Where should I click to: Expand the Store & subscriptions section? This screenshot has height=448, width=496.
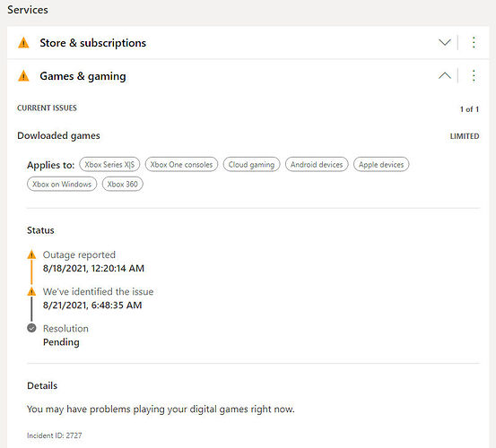[445, 42]
